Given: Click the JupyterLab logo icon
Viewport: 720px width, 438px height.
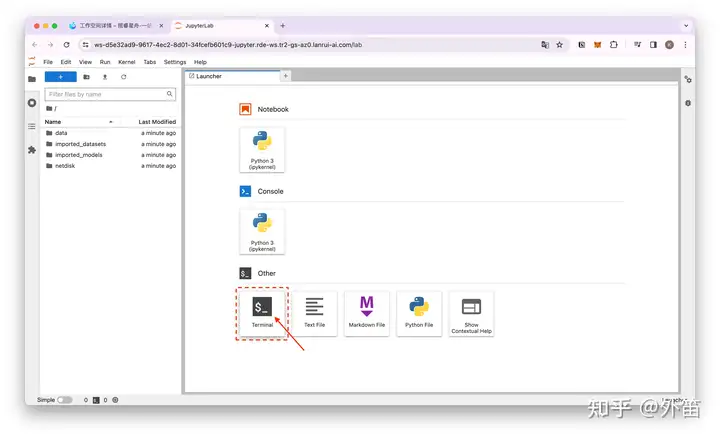Looking at the screenshot, I should pyautogui.click(x=32, y=61).
